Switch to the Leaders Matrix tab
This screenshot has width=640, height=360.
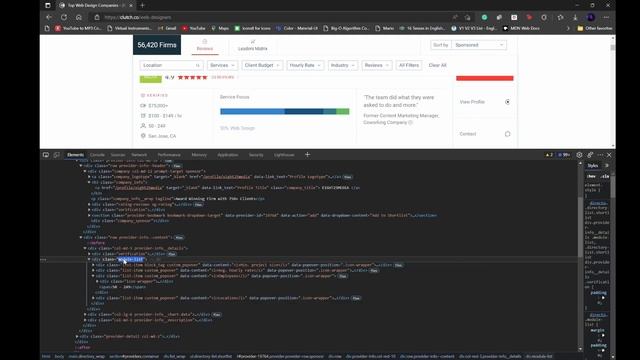click(253, 45)
